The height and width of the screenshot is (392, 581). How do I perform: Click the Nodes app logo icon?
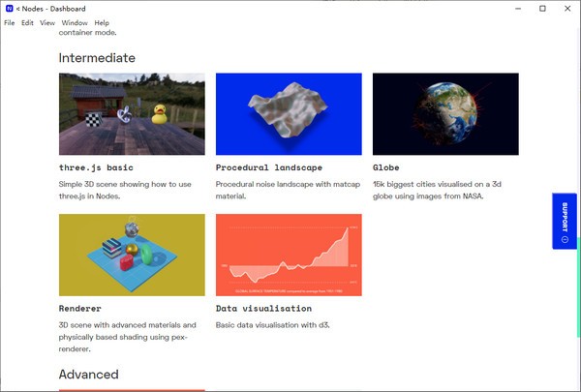point(9,8)
